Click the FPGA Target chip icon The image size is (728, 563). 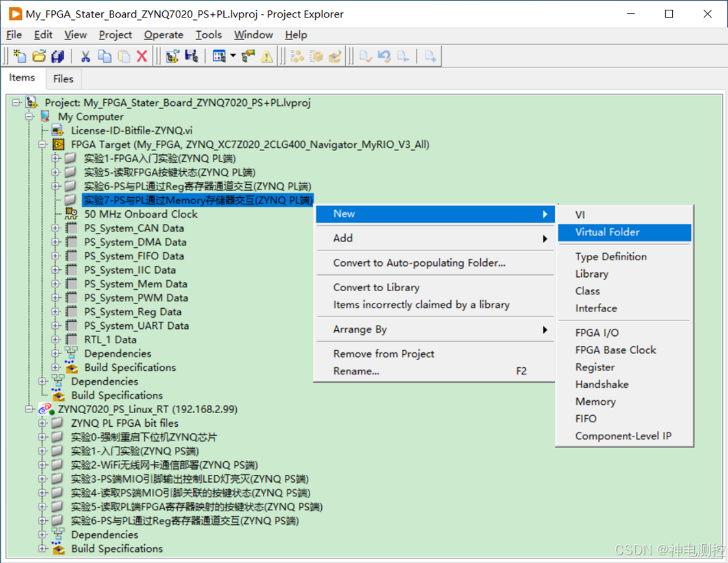click(x=58, y=145)
